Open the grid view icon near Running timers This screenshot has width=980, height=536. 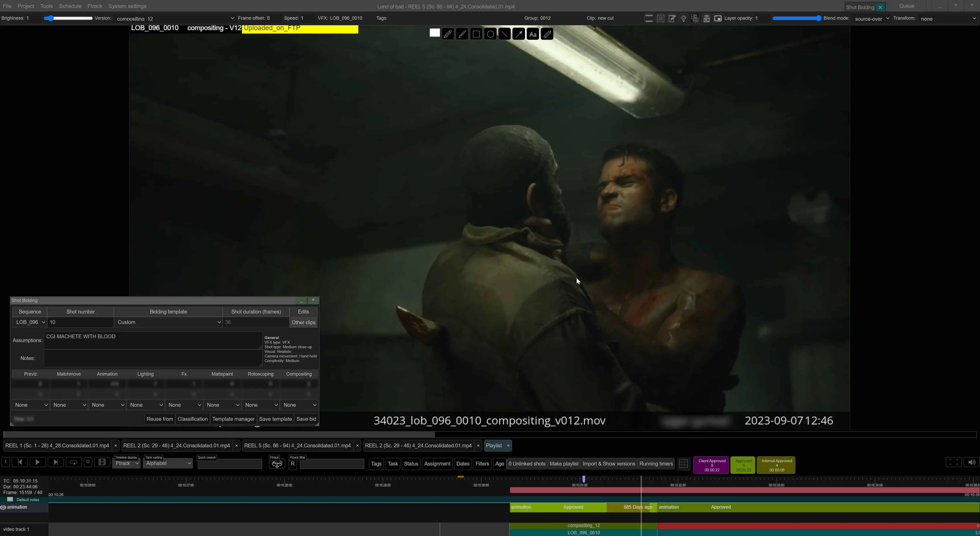(683, 464)
